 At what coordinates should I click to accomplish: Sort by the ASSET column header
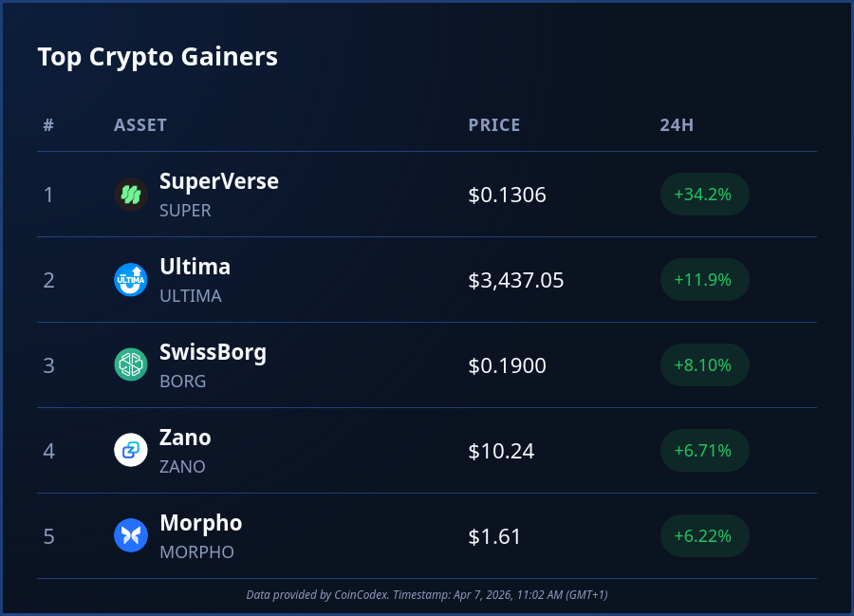[x=140, y=125]
